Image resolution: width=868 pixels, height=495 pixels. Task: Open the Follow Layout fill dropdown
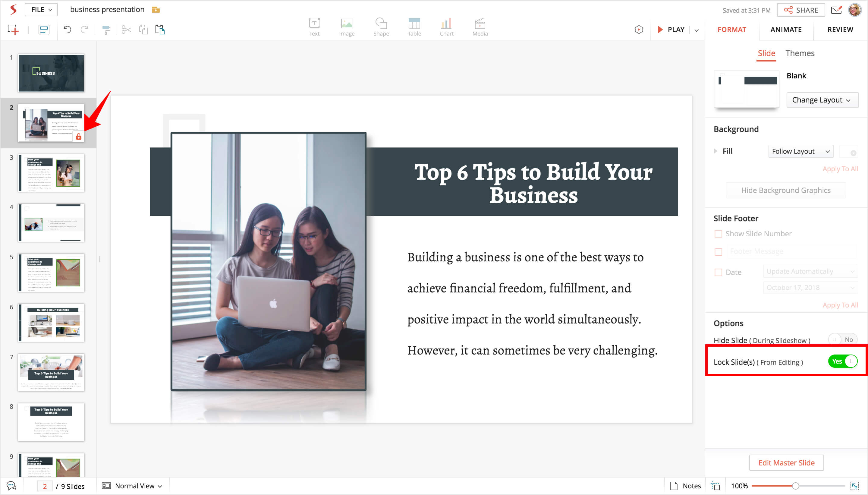(x=800, y=151)
